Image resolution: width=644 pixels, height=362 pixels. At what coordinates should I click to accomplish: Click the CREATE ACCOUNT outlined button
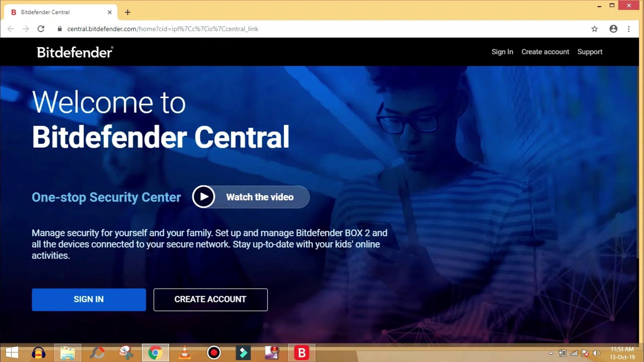[210, 300]
